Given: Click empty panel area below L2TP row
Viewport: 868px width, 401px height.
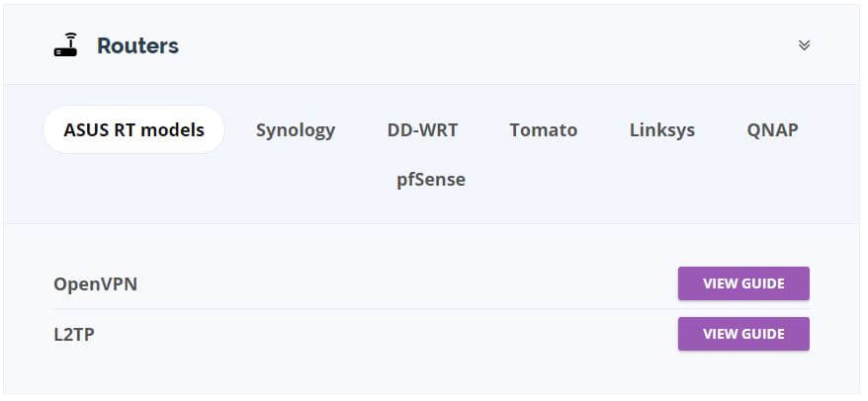Looking at the screenshot, I should click(x=431, y=373).
